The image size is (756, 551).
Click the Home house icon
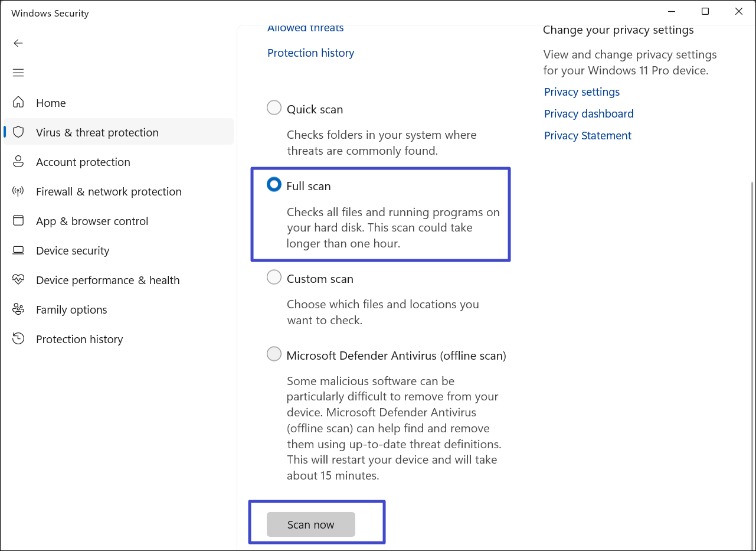point(18,103)
